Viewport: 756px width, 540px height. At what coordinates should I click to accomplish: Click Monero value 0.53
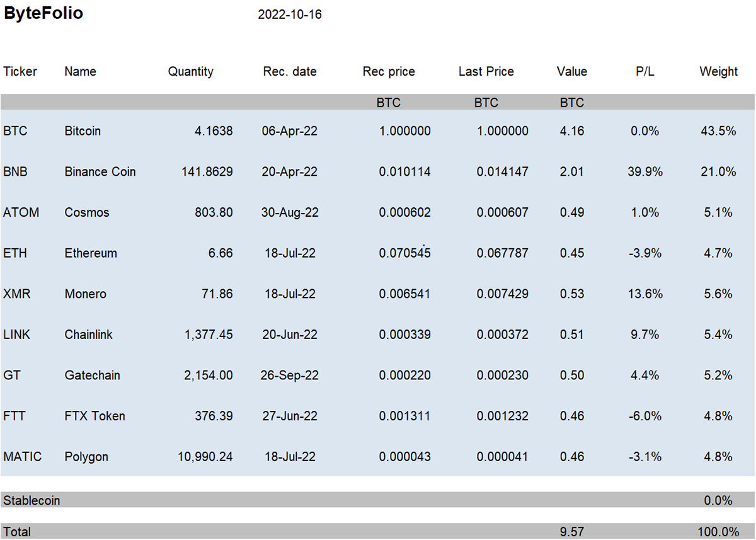coord(572,294)
